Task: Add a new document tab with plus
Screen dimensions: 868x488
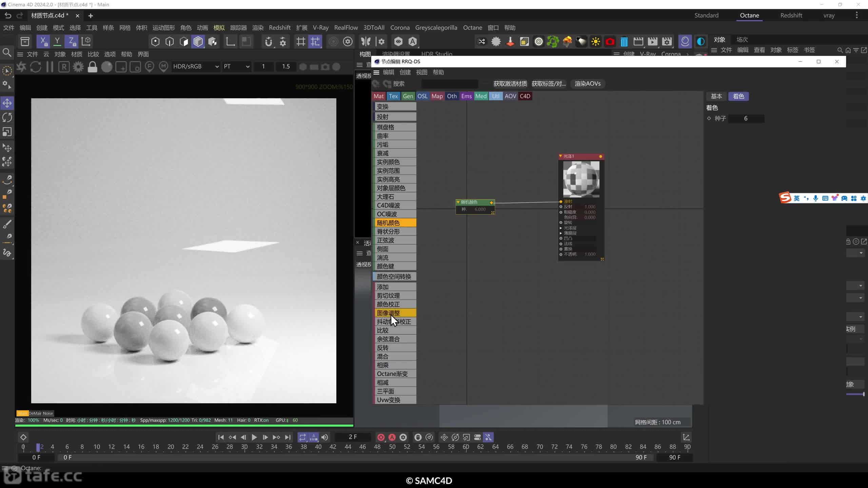Action: 91,16
